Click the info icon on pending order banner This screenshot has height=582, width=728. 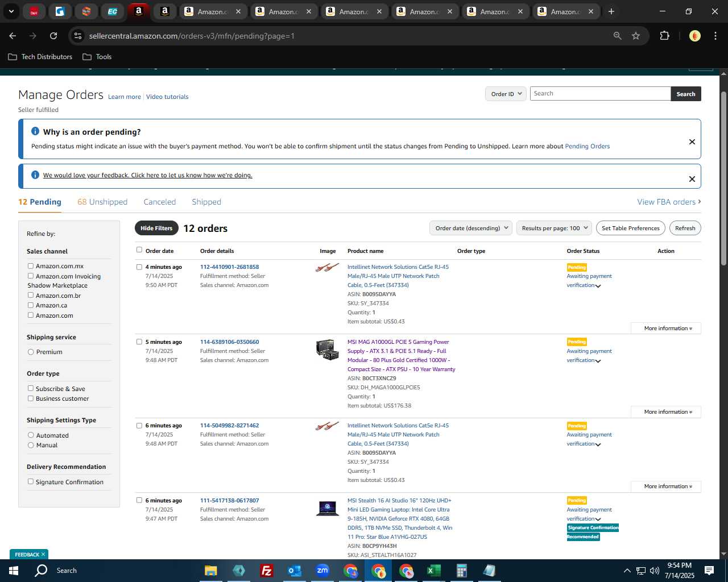pyautogui.click(x=35, y=131)
